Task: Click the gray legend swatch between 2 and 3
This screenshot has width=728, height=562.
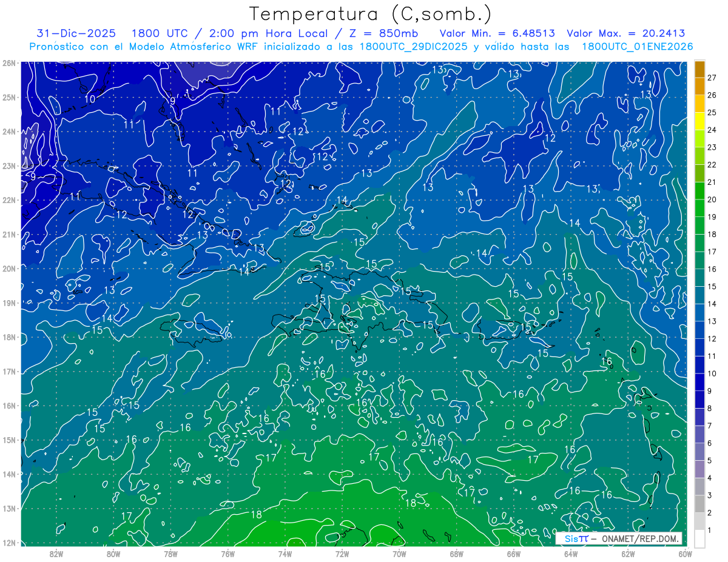Action: (699, 504)
